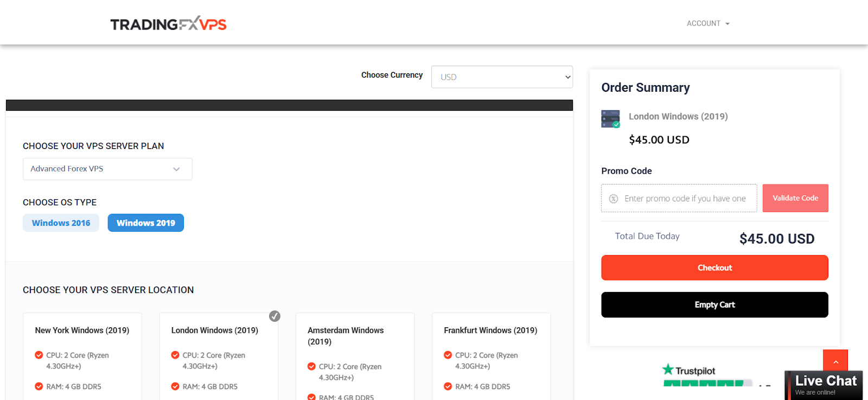Select Windows 2019 OS type
868x400 pixels.
[146, 223]
